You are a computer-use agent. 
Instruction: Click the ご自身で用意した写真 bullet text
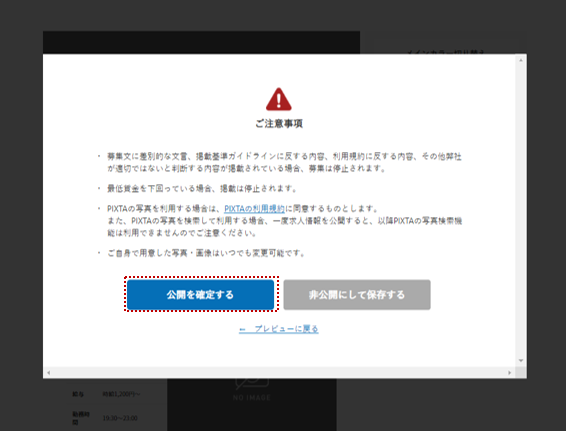pos(206,253)
